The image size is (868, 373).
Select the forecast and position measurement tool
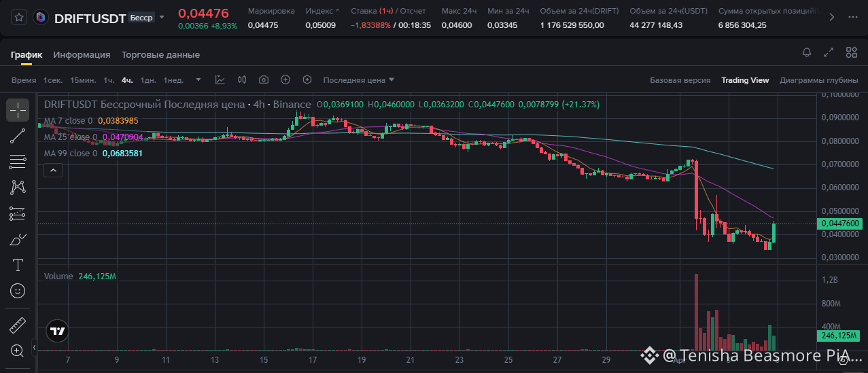(18, 213)
